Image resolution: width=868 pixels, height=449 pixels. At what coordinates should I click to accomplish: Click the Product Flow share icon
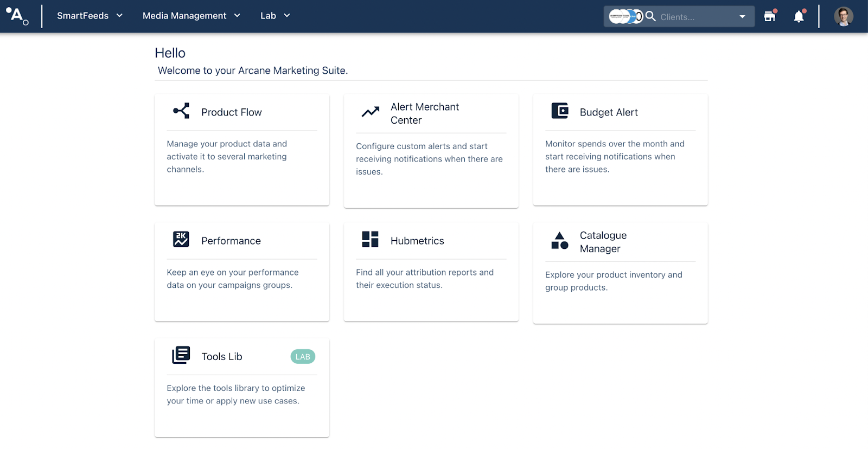tap(181, 111)
